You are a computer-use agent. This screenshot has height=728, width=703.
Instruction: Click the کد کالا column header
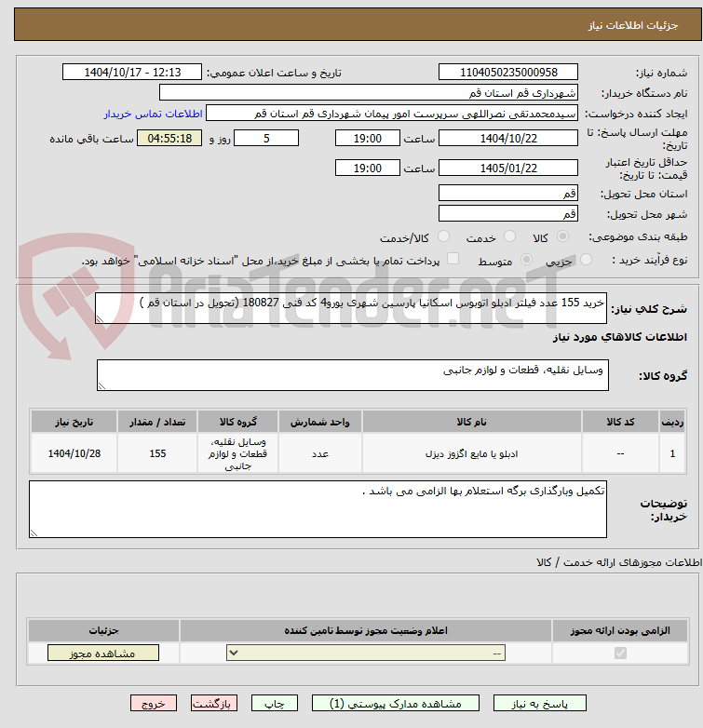coord(620,422)
